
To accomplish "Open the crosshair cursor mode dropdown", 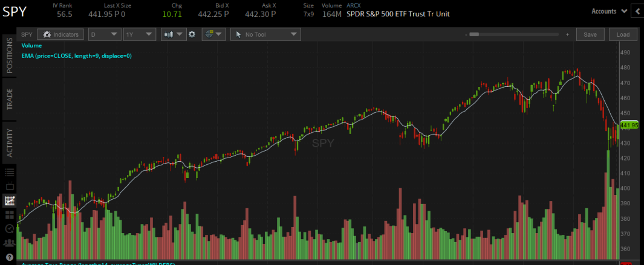I will (x=213, y=34).
